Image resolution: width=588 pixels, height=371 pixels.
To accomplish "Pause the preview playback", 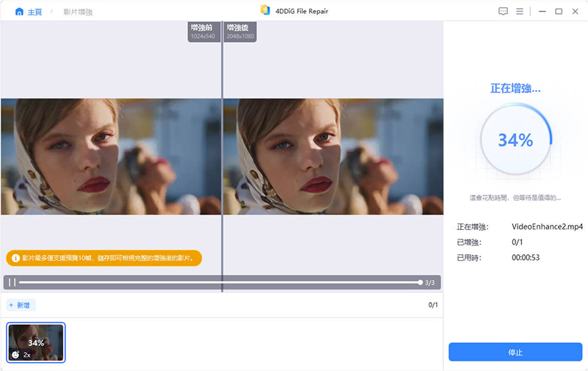I will tap(12, 282).
